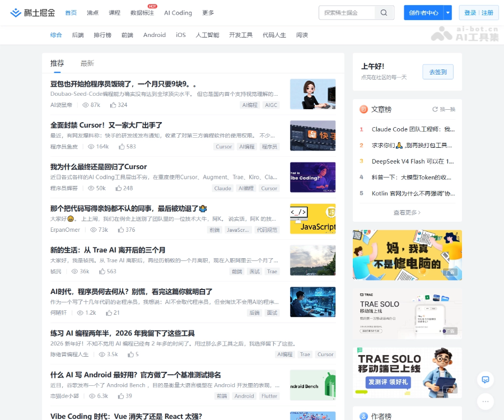Click the views eye icon showing 36k
Image resolution: width=504 pixels, height=420 pixels.
tap(74, 272)
